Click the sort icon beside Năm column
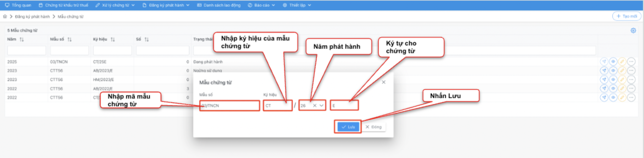Screen dimensions: 644x158 (22, 39)
